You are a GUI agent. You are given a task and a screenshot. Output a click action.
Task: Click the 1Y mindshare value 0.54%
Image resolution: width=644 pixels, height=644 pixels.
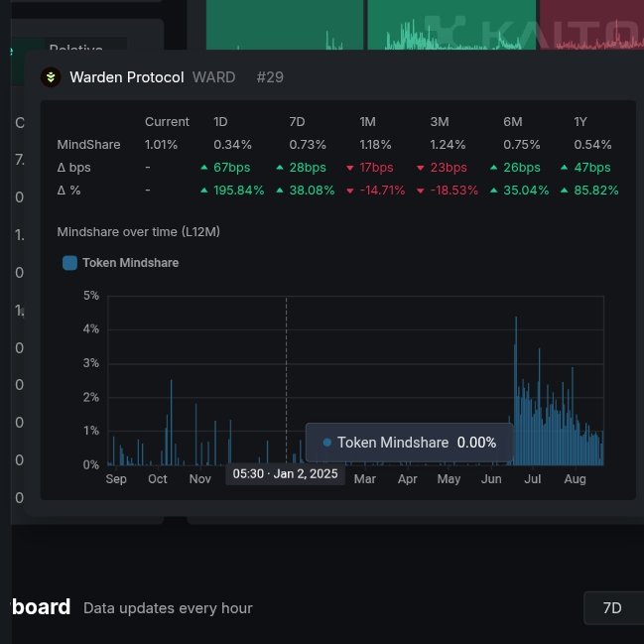592,145
